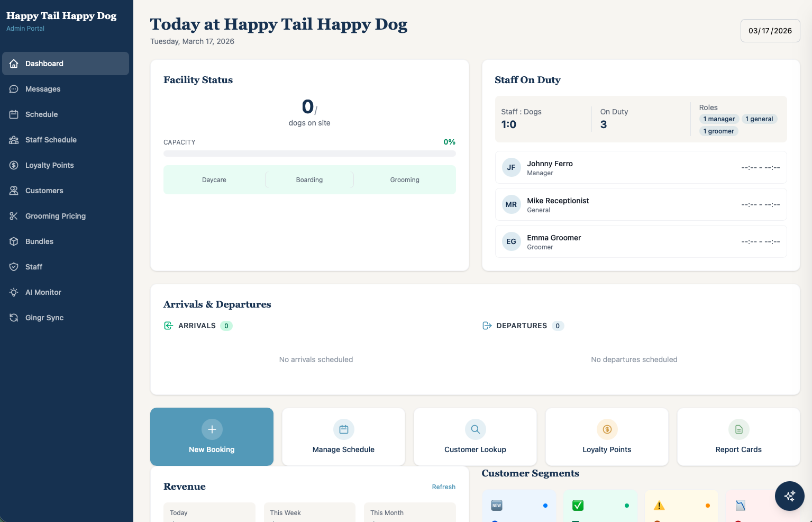This screenshot has height=522, width=812.
Task: Click the Loyalty Points dollar icon in sidebar
Action: [x=14, y=165]
